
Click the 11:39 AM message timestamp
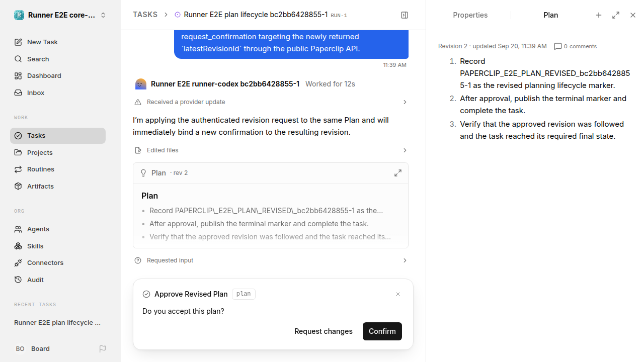395,65
